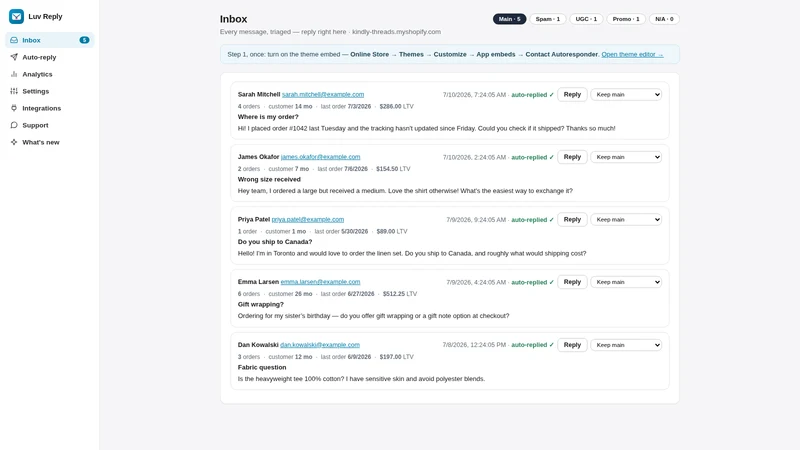The height and width of the screenshot is (450, 800).
Task: Click timestamp 7/10/2026, 2:24:05 AM
Action: tap(474, 157)
